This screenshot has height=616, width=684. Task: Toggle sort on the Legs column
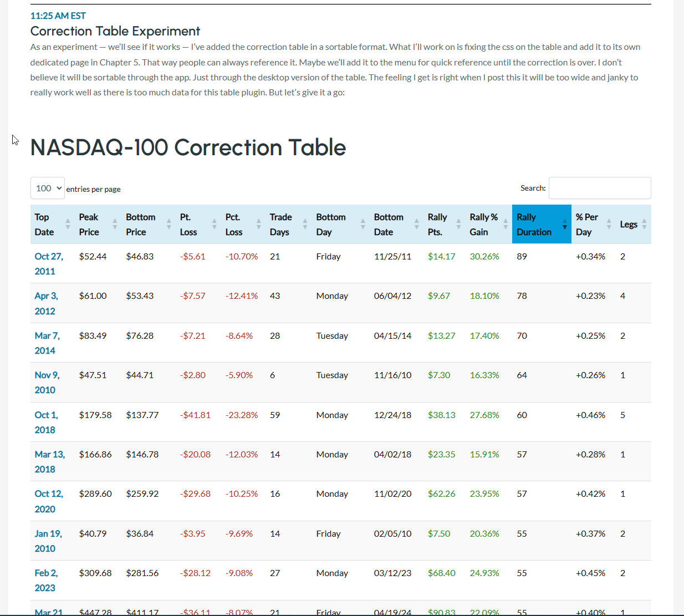tap(644, 225)
